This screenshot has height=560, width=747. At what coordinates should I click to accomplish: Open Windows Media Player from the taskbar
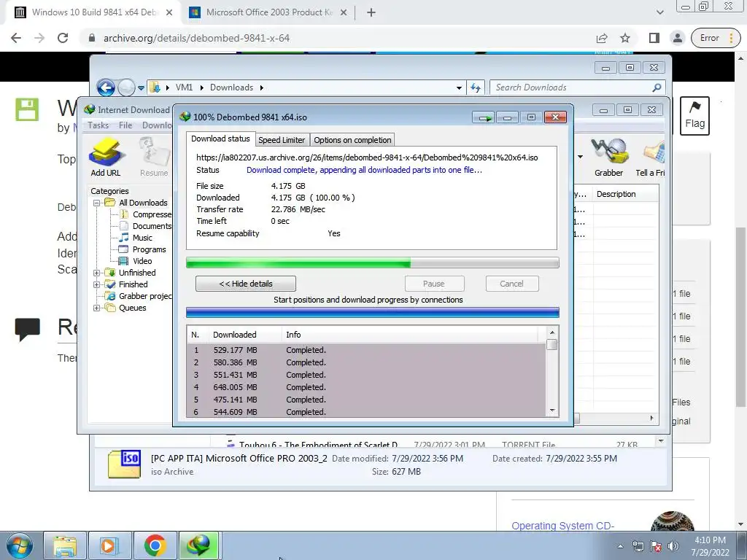tap(110, 545)
